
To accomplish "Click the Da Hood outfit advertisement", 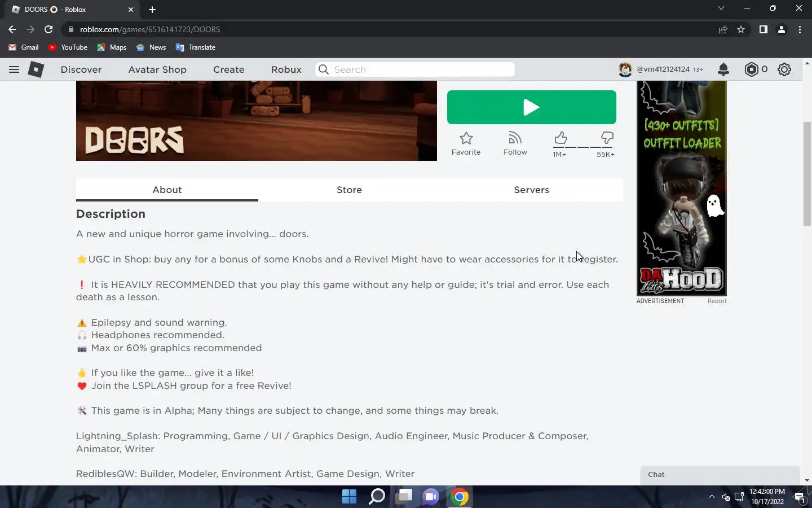I will pos(681,188).
